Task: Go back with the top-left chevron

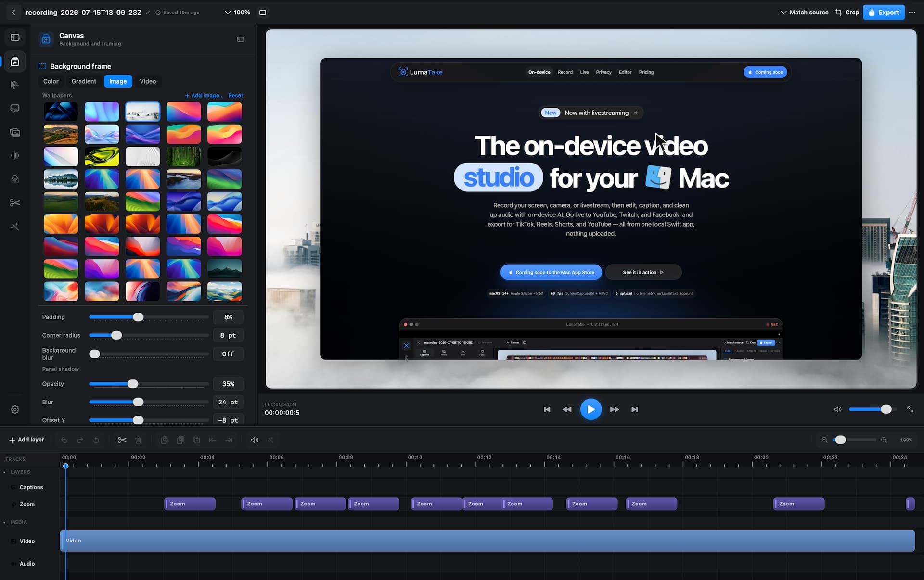Action: click(13, 13)
